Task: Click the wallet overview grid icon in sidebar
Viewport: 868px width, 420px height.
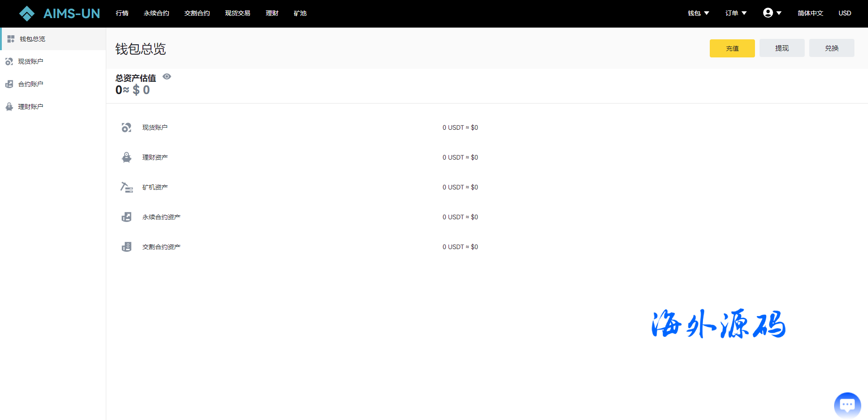Action: coord(11,39)
